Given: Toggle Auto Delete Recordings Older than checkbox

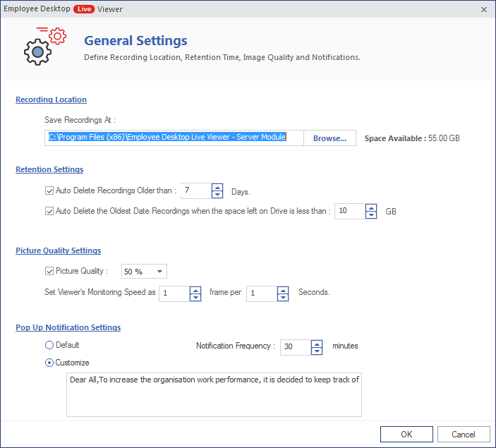Looking at the screenshot, I should [49, 190].
